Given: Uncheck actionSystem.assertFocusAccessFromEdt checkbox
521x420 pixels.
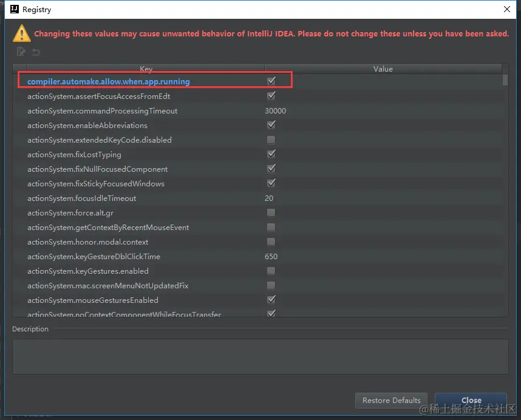Looking at the screenshot, I should (x=271, y=96).
